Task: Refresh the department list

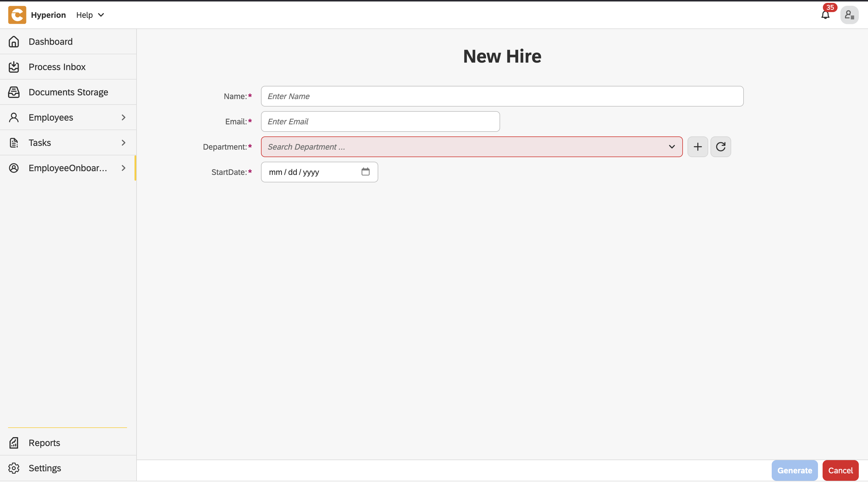Action: coord(721,147)
